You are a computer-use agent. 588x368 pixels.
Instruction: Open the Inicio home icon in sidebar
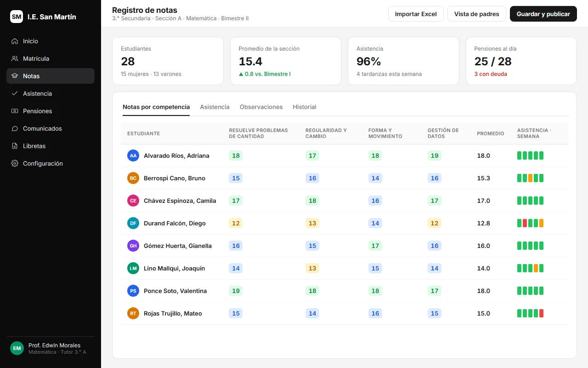pyautogui.click(x=15, y=41)
